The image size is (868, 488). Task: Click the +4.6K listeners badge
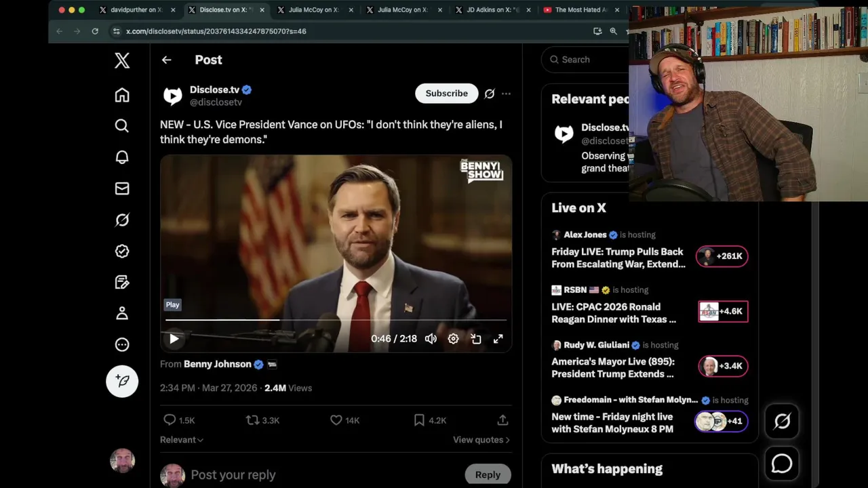[x=723, y=311]
